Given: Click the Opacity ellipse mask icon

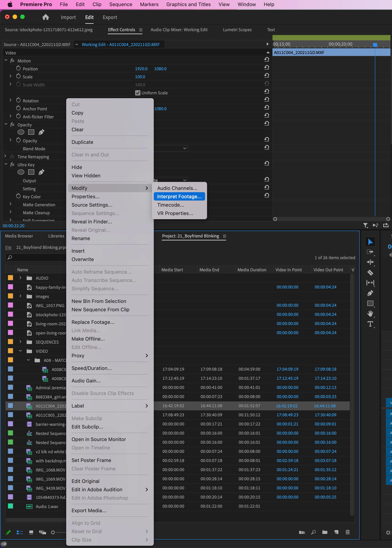Looking at the screenshot, I should point(21,132).
